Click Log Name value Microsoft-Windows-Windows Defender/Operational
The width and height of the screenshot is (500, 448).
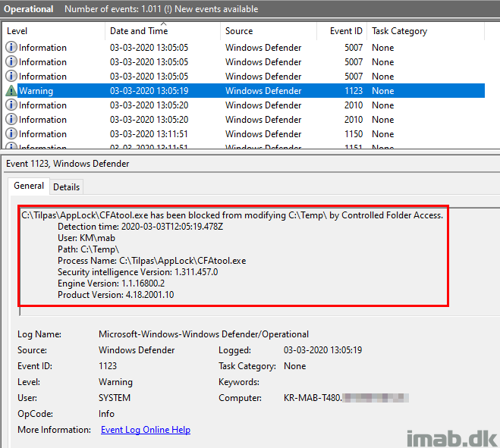click(203, 334)
